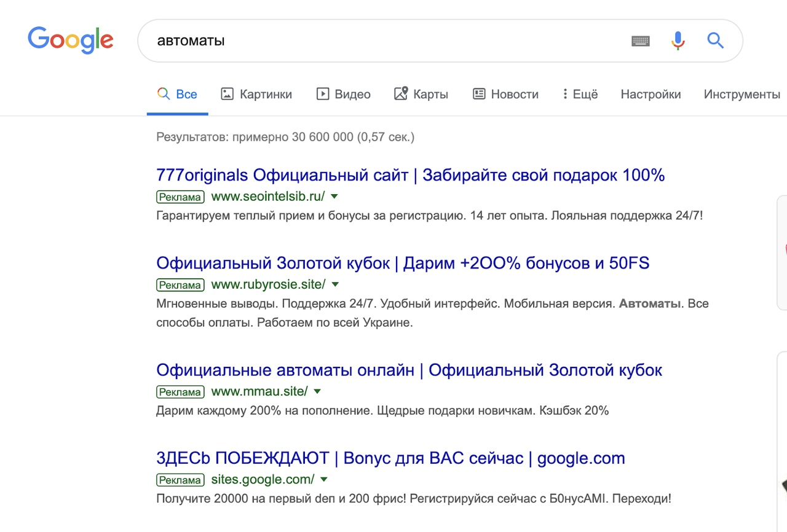Open Инструменты options
787x532 pixels.
pos(742,94)
